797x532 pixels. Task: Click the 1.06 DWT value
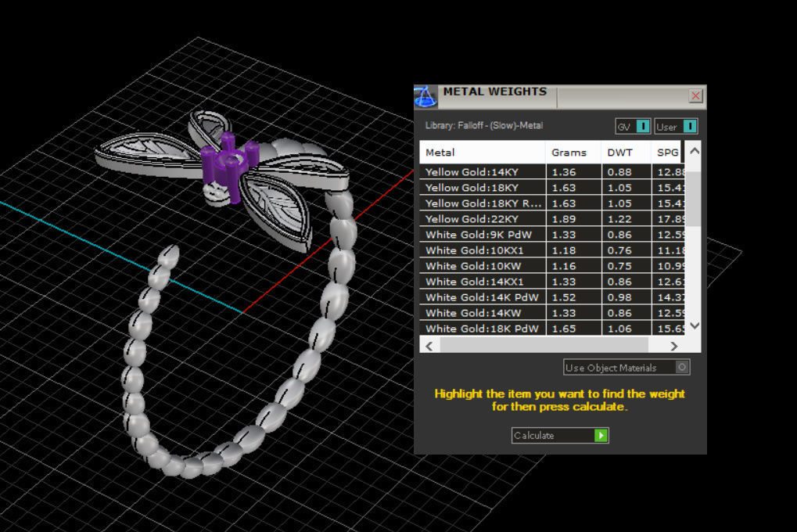[x=619, y=329]
